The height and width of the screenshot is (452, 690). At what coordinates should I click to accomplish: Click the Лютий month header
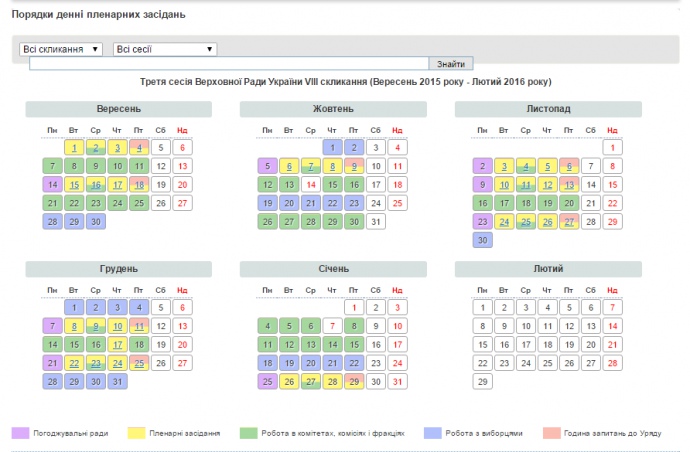pos(548,269)
